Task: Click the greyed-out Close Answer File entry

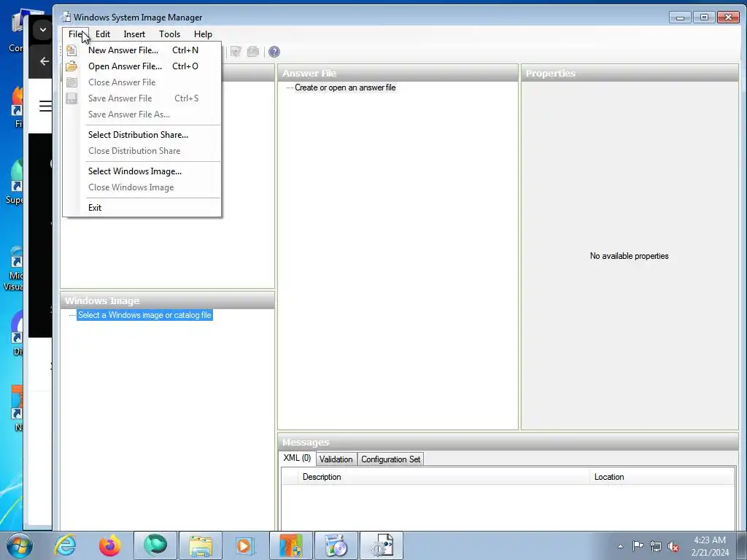Action: 142,82
